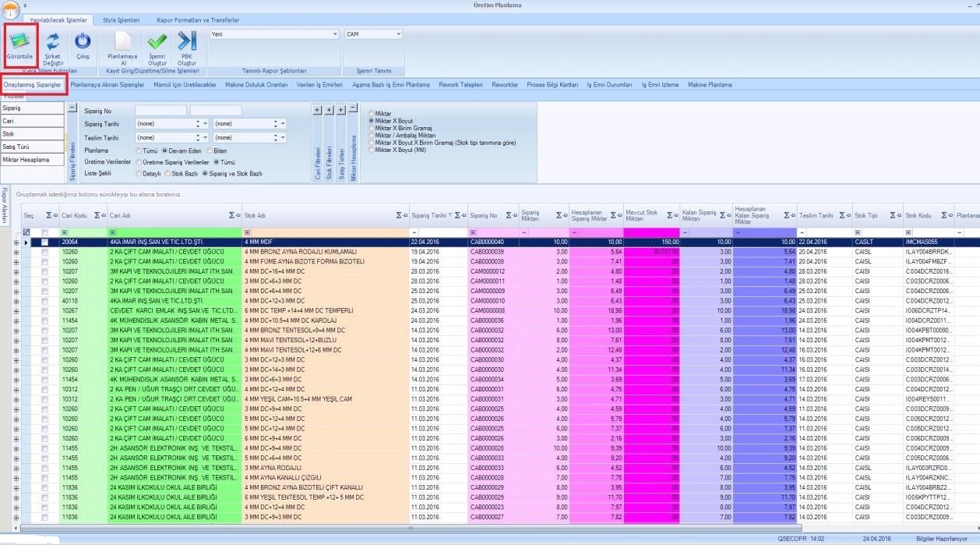Click the İşemri Oluştur checkmark icon

click(x=157, y=41)
